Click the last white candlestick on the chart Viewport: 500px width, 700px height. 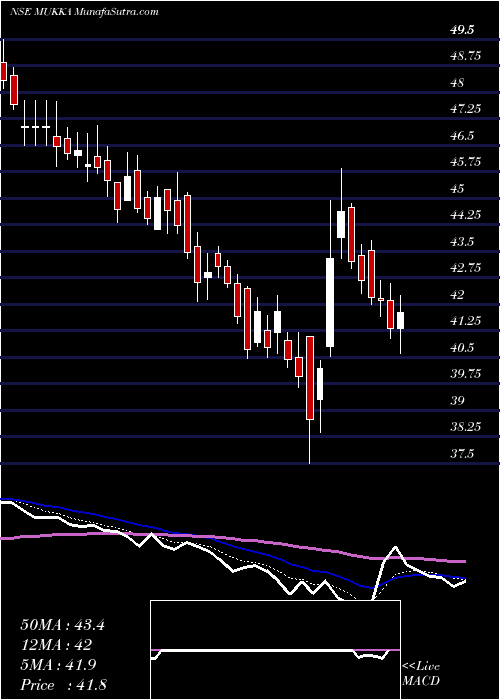click(400, 321)
